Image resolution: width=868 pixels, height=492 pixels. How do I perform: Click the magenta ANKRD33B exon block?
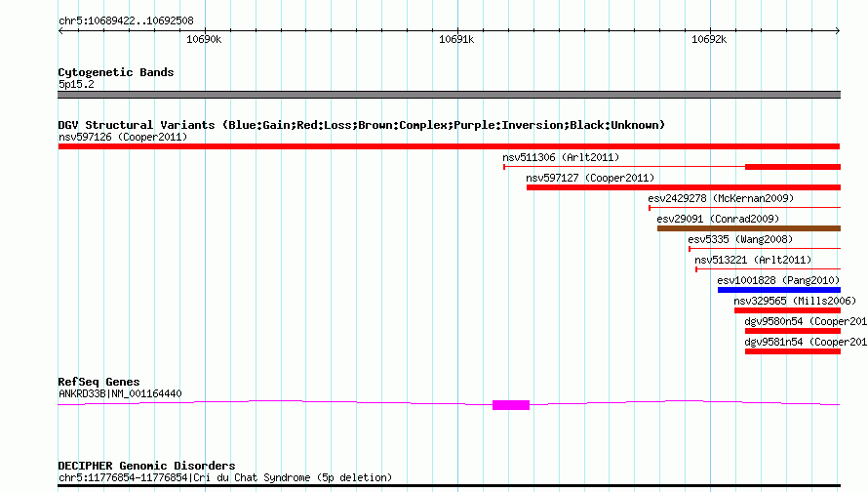[511, 405]
